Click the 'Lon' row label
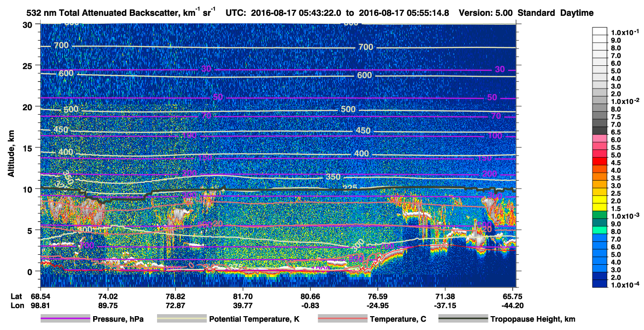The height and width of the screenshot is (330, 644). click(17, 306)
